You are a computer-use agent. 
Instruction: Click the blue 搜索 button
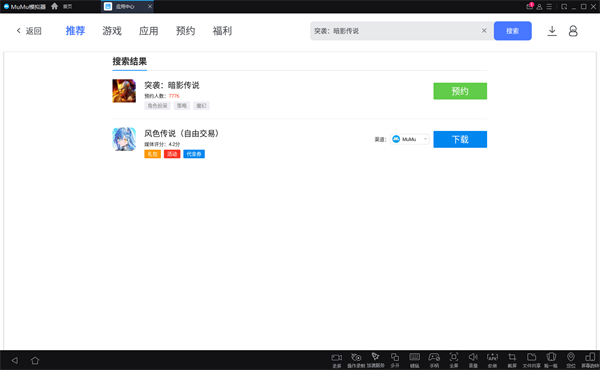(513, 31)
